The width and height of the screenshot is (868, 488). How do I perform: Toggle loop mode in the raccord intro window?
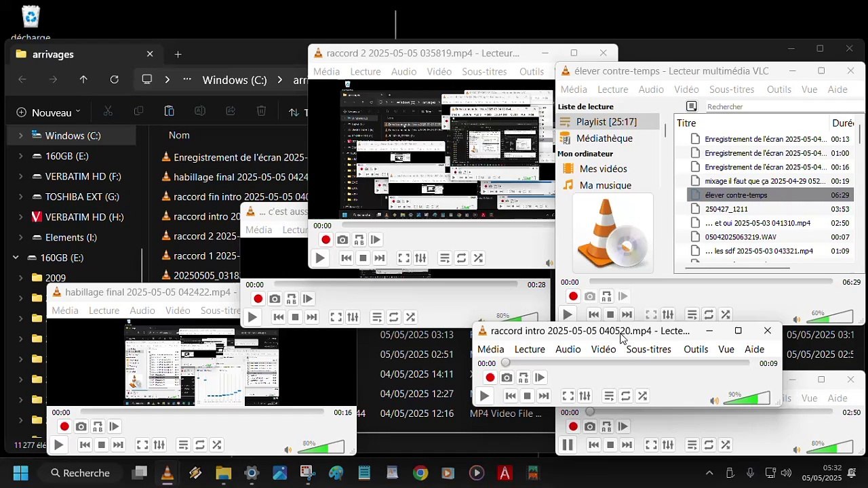[x=625, y=396]
